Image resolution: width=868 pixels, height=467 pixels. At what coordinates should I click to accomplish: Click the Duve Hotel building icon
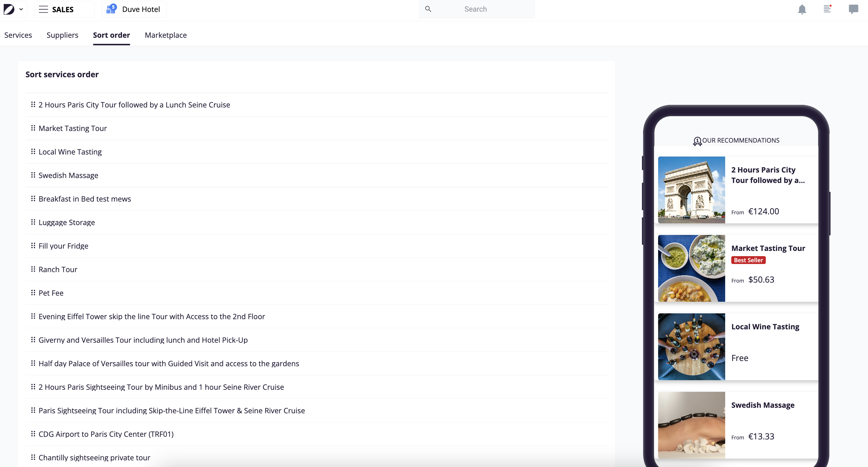tap(111, 9)
